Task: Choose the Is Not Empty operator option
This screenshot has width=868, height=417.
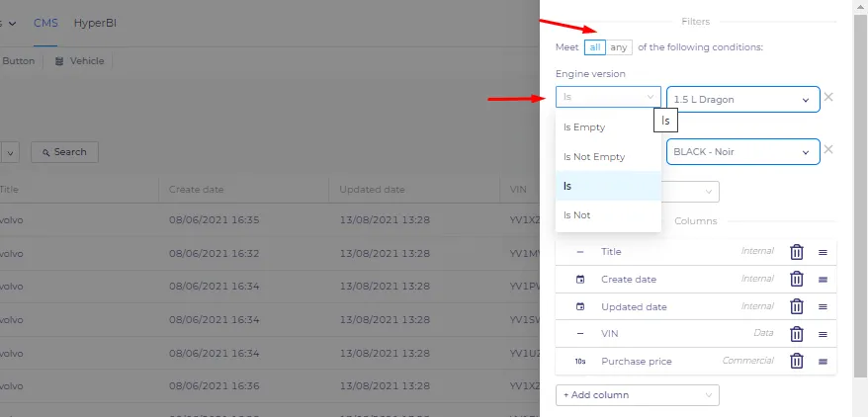Action: [x=608, y=157]
